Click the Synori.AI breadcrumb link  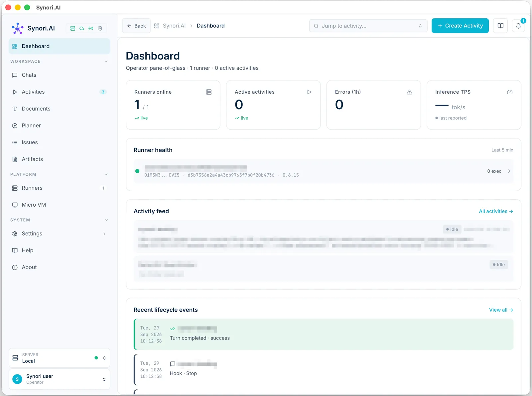pyautogui.click(x=174, y=26)
